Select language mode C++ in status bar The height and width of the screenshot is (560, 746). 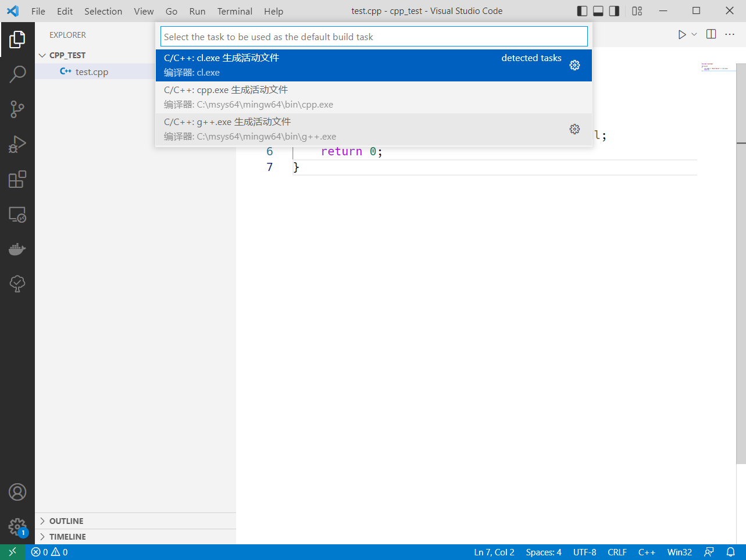647,552
